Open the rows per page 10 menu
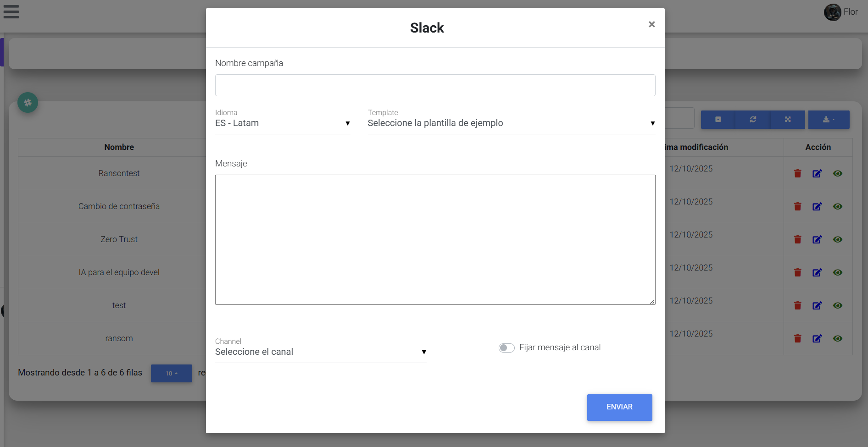Screen dimensions: 868x447 tap(171, 374)
